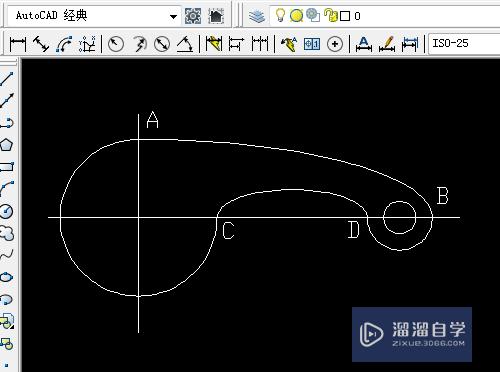Select the Radius dimension tool
Image resolution: width=500 pixels, height=372 pixels.
[116, 44]
